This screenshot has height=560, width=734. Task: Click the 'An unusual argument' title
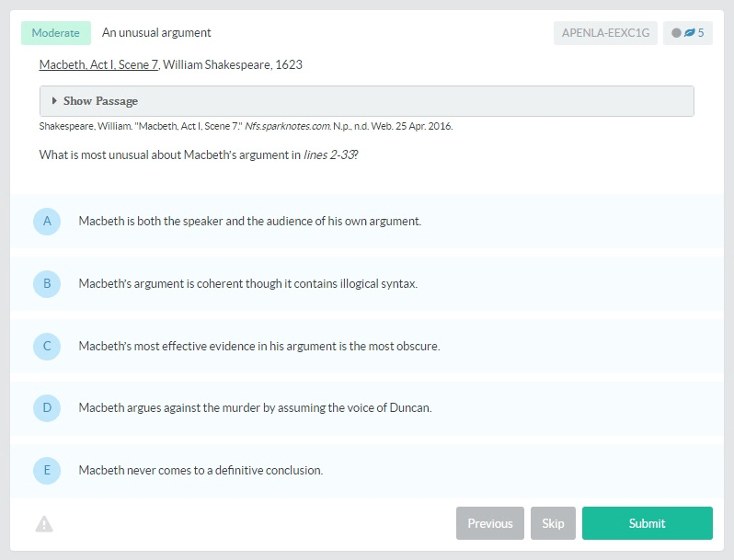tap(156, 33)
